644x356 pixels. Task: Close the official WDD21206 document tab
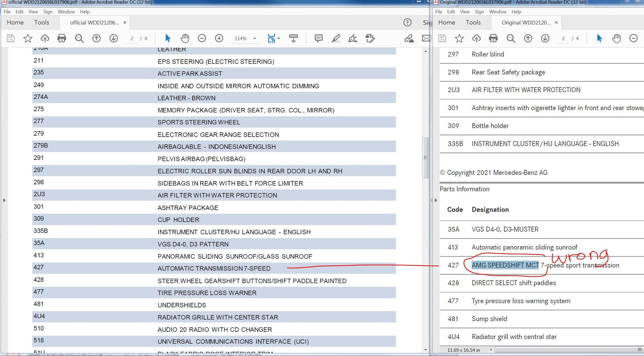[125, 23]
